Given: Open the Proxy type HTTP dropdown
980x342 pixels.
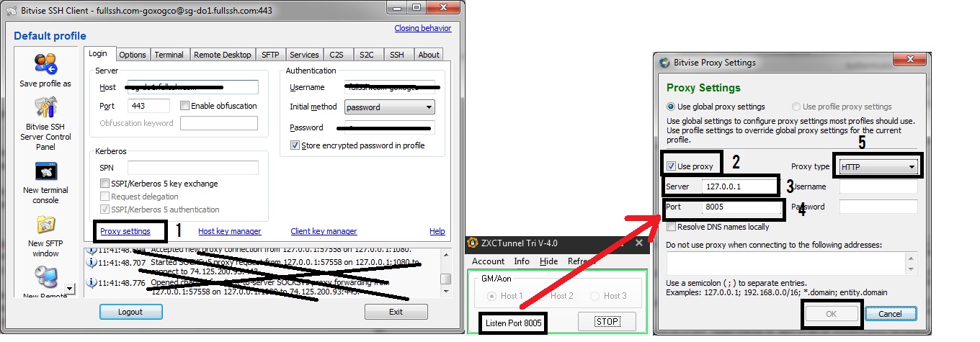Looking at the screenshot, I should [878, 167].
